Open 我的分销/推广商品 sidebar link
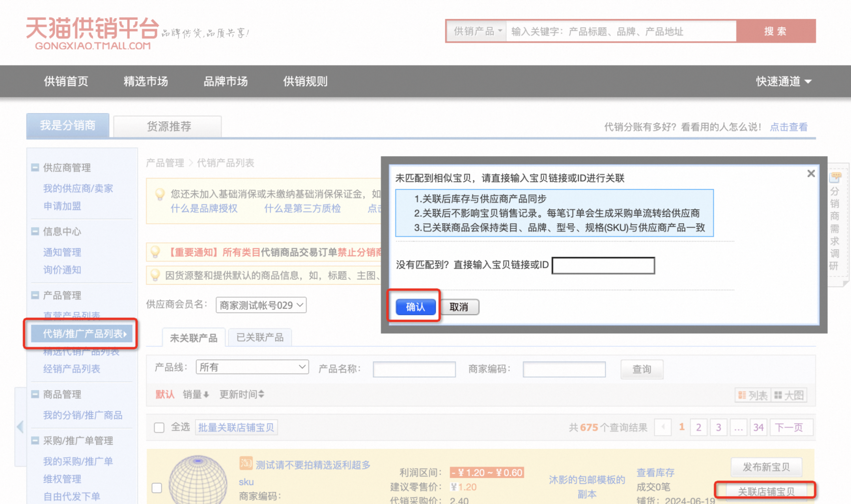851x504 pixels. [83, 415]
